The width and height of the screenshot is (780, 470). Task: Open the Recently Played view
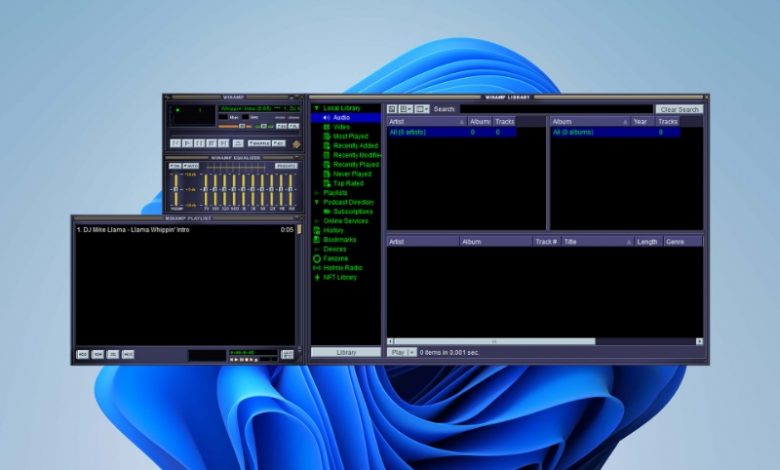point(356,165)
